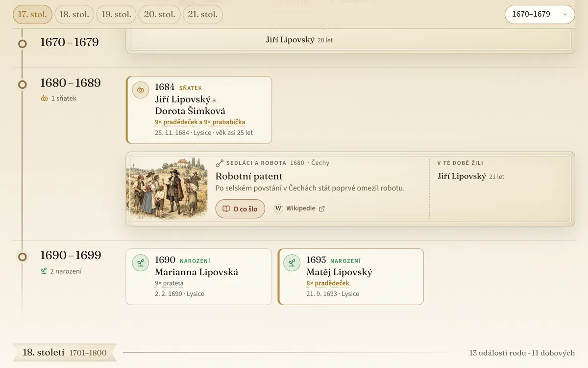Switch to the 18. stol. tab
This screenshot has width=588, height=368.
click(74, 14)
